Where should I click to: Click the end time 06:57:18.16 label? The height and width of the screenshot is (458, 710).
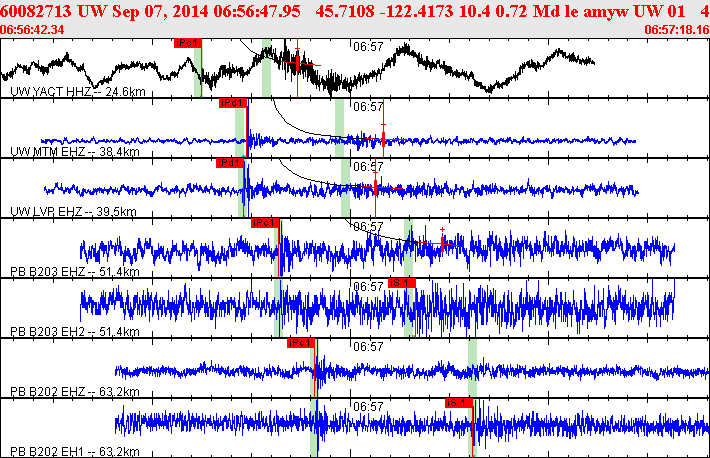coord(678,30)
